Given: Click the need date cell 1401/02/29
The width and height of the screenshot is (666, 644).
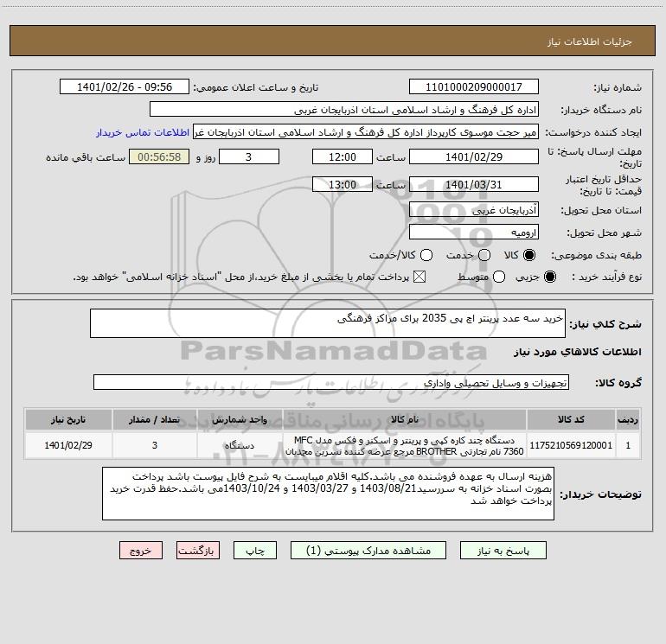Looking at the screenshot, I should point(68,445).
